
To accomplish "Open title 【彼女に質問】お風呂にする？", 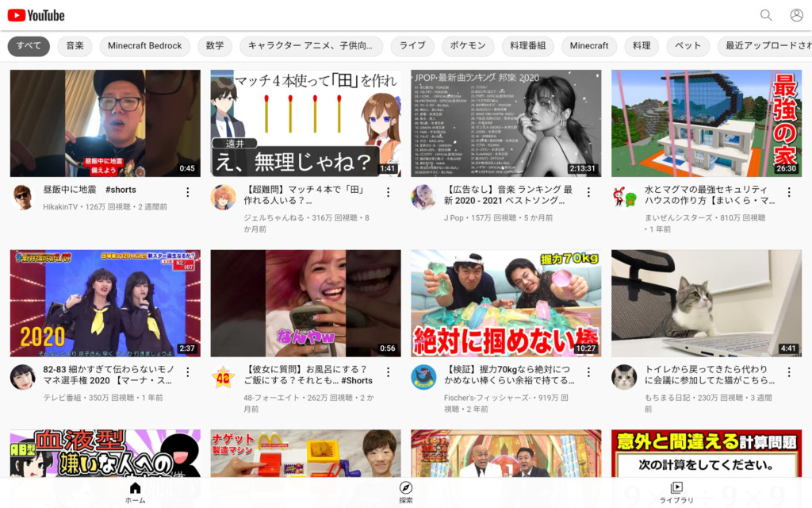I will (308, 375).
